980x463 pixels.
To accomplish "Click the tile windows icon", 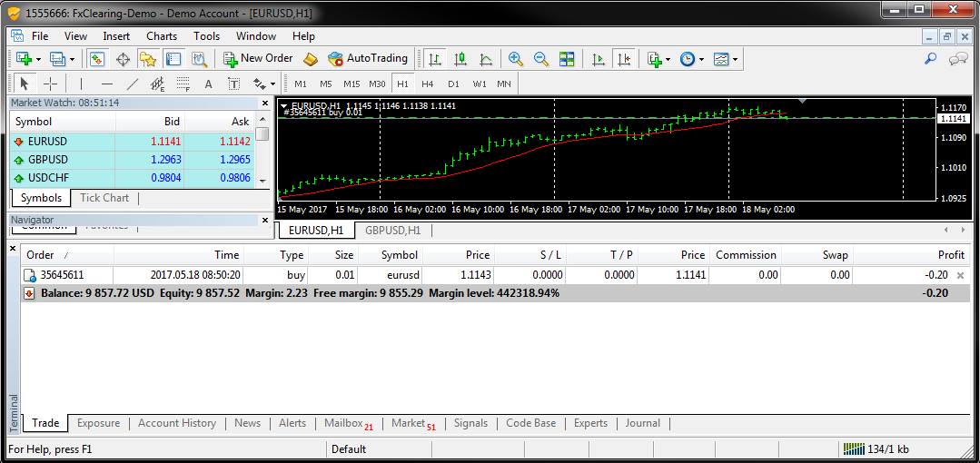I will point(567,59).
